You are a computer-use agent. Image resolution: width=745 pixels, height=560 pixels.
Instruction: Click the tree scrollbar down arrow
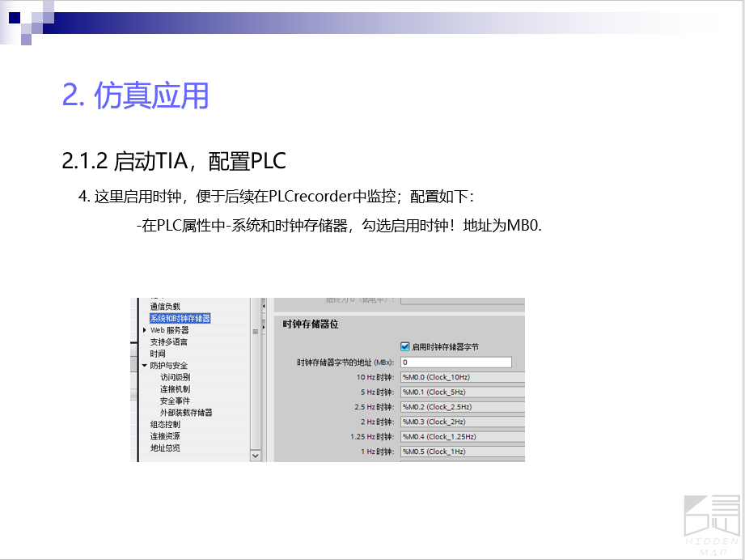tap(256, 456)
